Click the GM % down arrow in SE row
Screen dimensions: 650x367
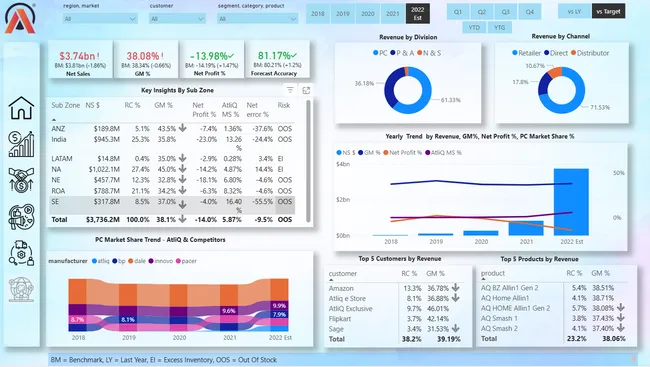coord(182,204)
